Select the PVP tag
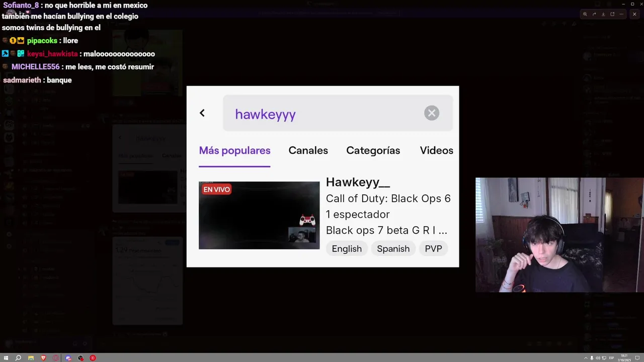This screenshot has height=362, width=644. [434, 248]
